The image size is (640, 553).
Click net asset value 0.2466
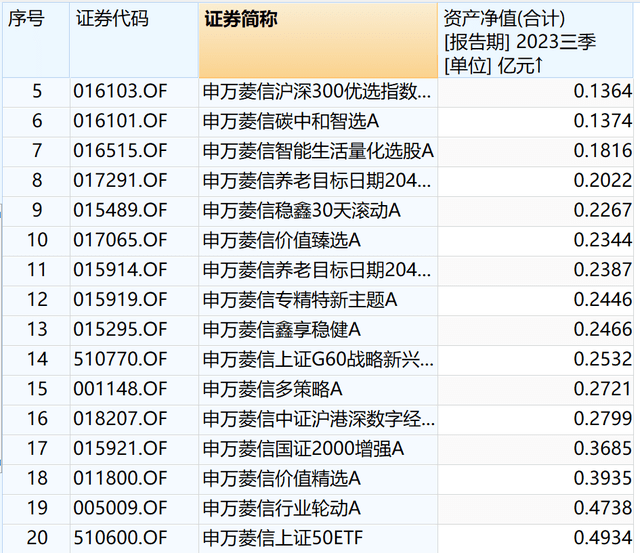tap(602, 329)
